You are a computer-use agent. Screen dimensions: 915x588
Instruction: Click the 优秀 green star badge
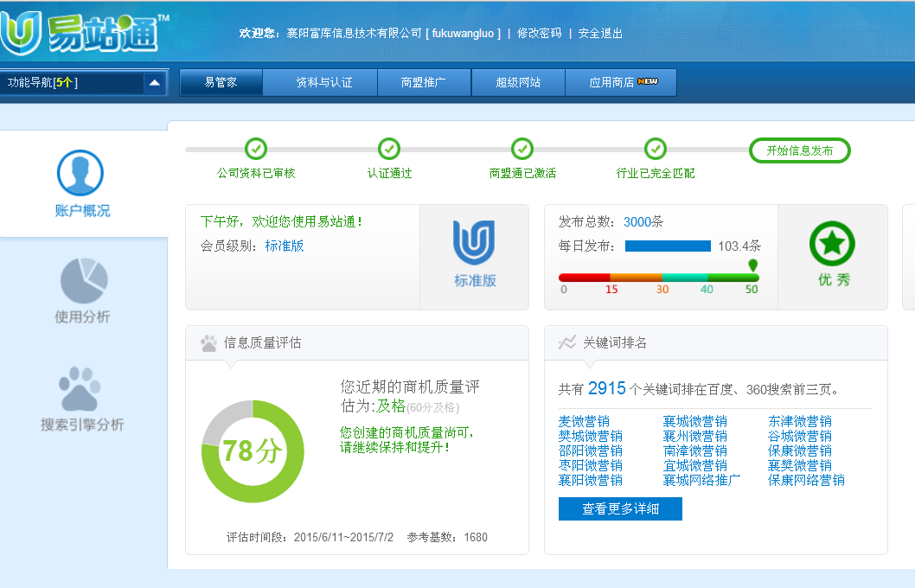[832, 243]
